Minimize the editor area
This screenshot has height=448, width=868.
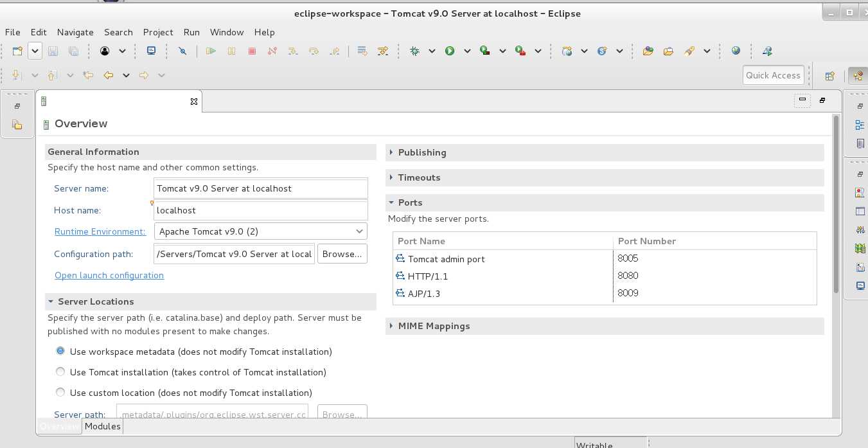tap(802, 100)
